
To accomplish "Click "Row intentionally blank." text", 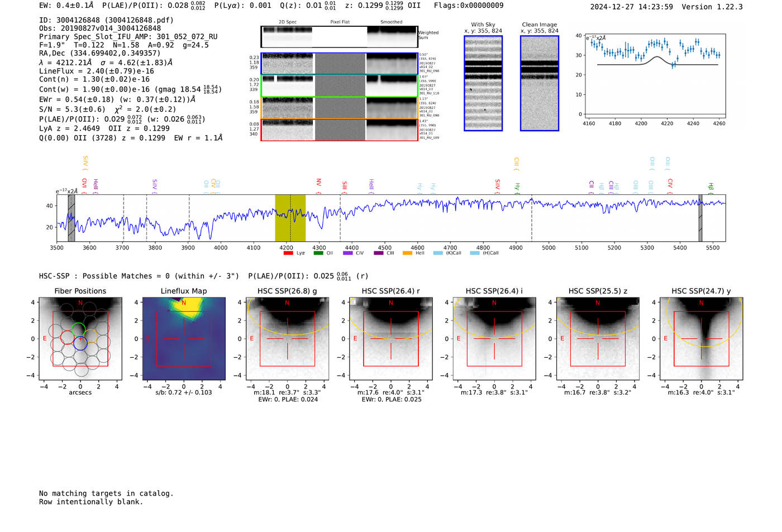I will 91,501.
